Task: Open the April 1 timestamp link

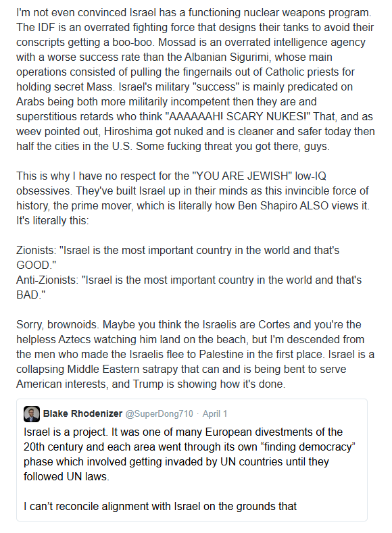Action: [215, 413]
